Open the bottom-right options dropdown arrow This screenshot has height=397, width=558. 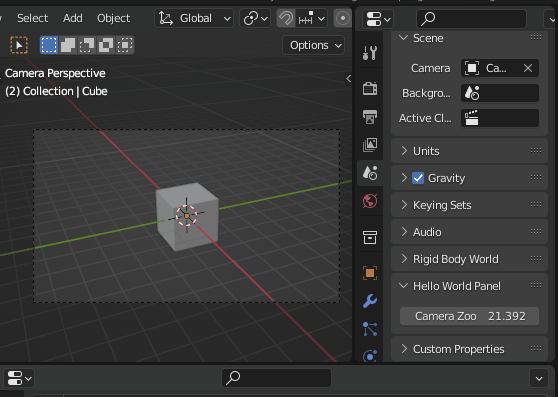(x=539, y=379)
